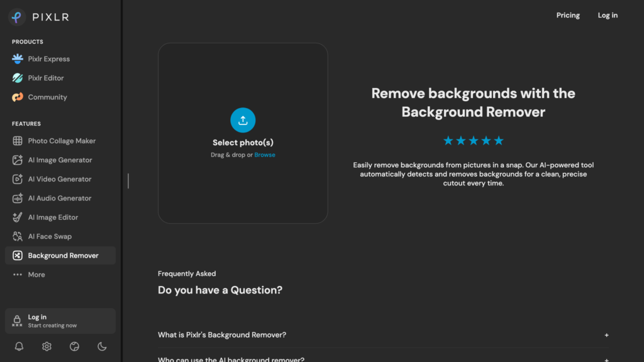
Task: Click the three-dot More icon
Action: click(17, 275)
